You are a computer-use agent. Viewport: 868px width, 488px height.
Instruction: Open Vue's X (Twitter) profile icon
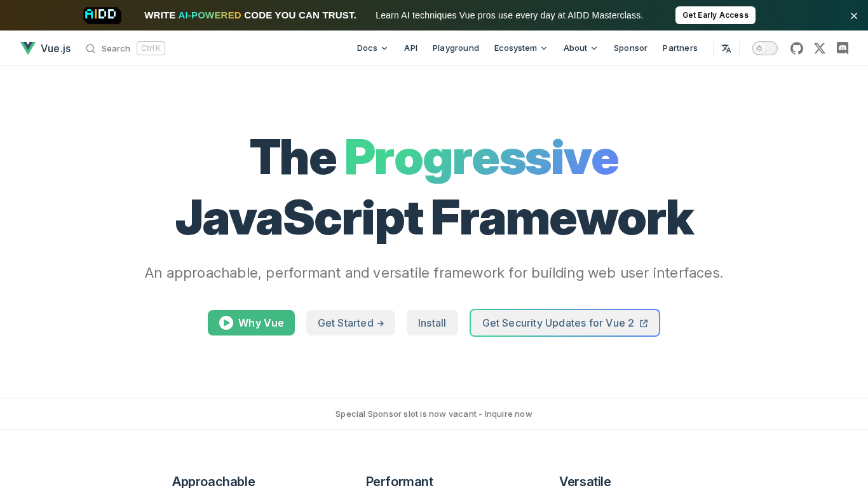click(x=820, y=48)
